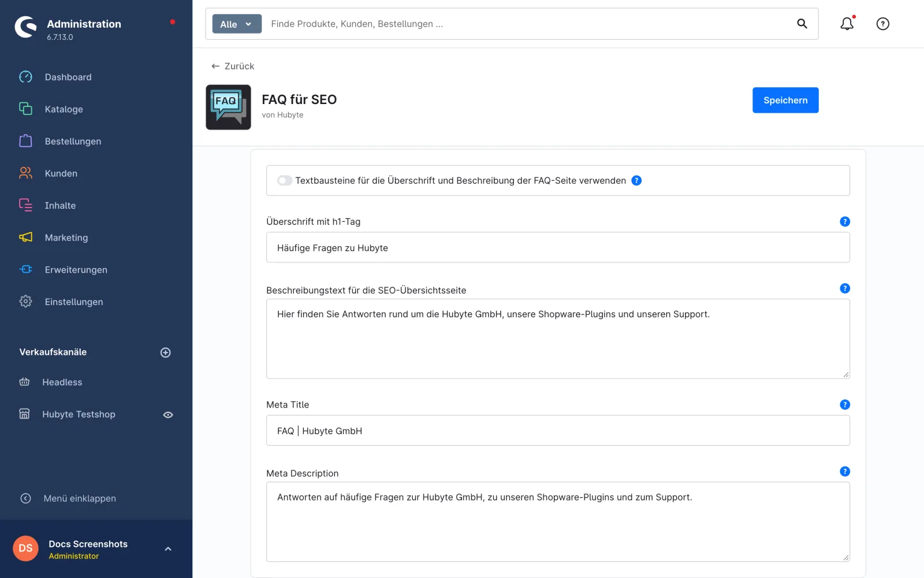Screen dimensions: 924x578
Task: Click the Meta Title input
Action: pyautogui.click(x=558, y=431)
